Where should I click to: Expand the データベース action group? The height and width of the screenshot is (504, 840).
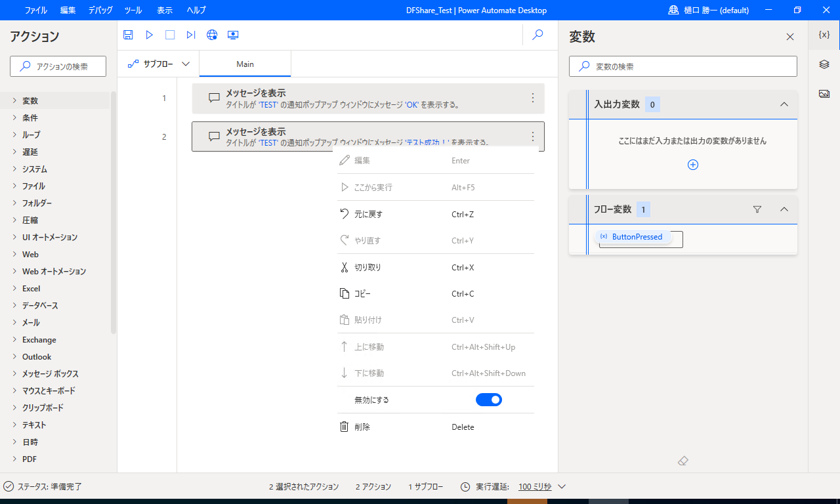[x=15, y=305]
